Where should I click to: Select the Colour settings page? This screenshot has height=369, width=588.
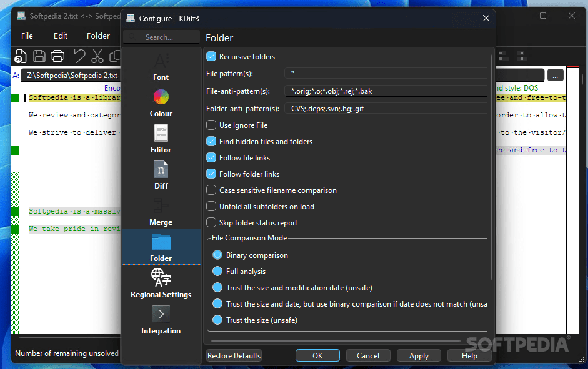161,102
